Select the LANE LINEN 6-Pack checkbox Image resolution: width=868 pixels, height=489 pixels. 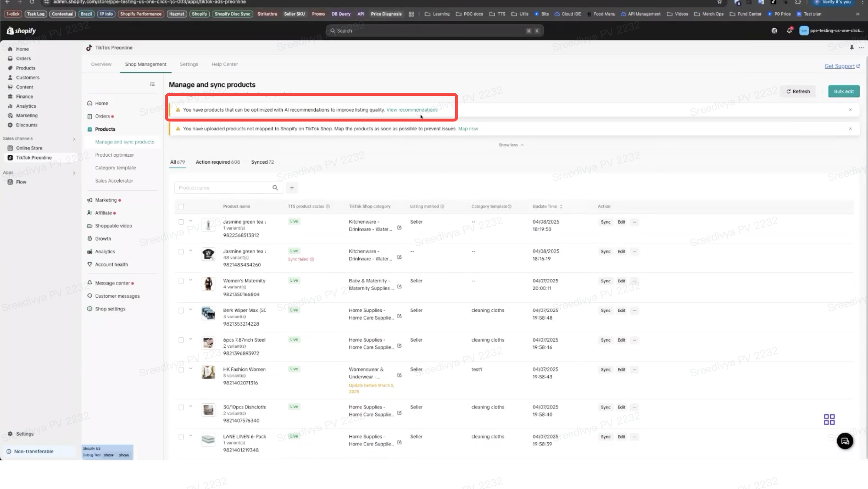pyautogui.click(x=181, y=437)
